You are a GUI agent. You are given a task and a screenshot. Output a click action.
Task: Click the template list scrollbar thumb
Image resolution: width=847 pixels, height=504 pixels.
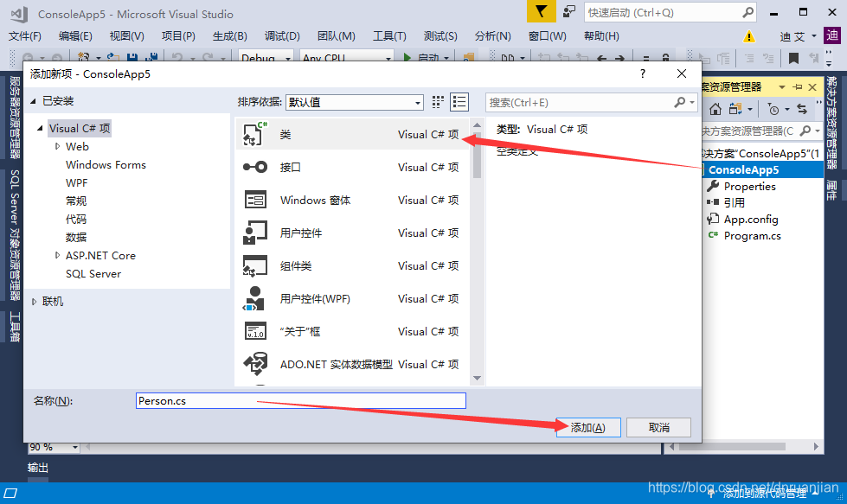pyautogui.click(x=477, y=155)
